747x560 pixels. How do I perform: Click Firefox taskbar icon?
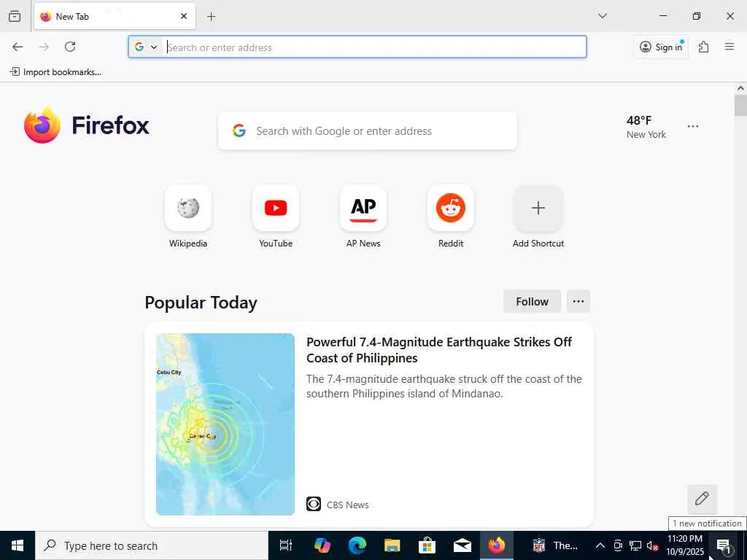pos(496,545)
